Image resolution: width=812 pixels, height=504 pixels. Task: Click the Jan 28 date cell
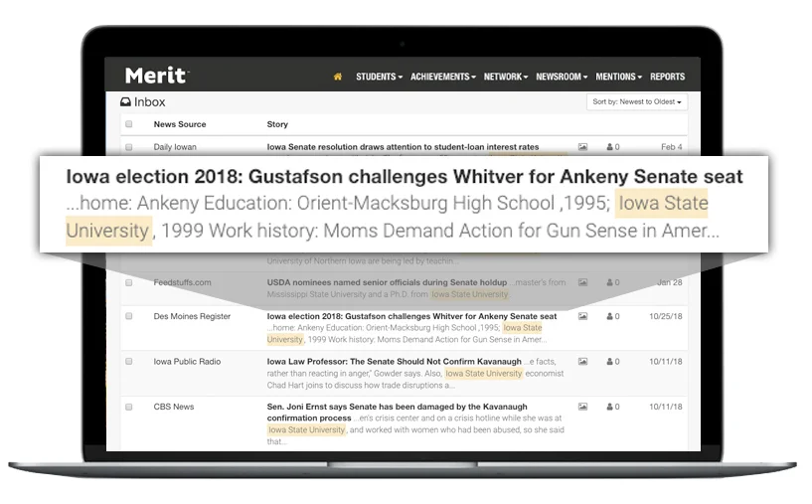click(670, 282)
